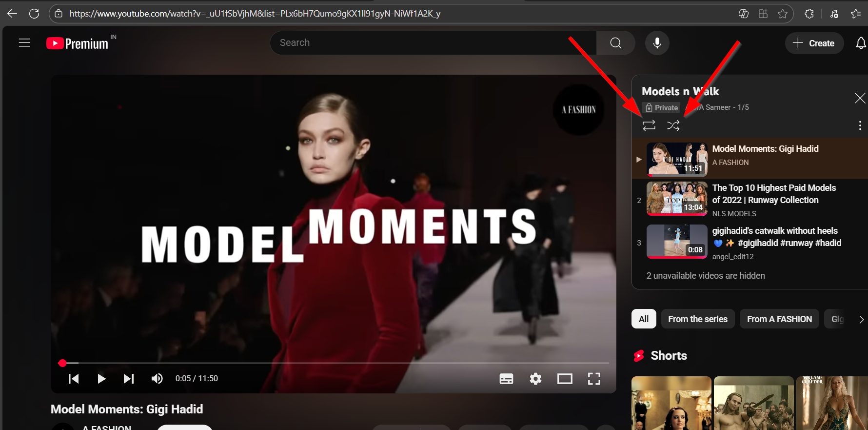Click the address bar URL
The image size is (868, 430).
pyautogui.click(x=255, y=14)
